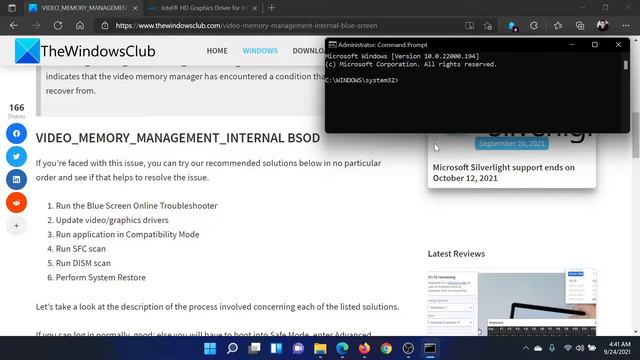Viewport: 640px width, 360px height.
Task: Click 'Run DISM scan' list item
Action: tap(83, 263)
